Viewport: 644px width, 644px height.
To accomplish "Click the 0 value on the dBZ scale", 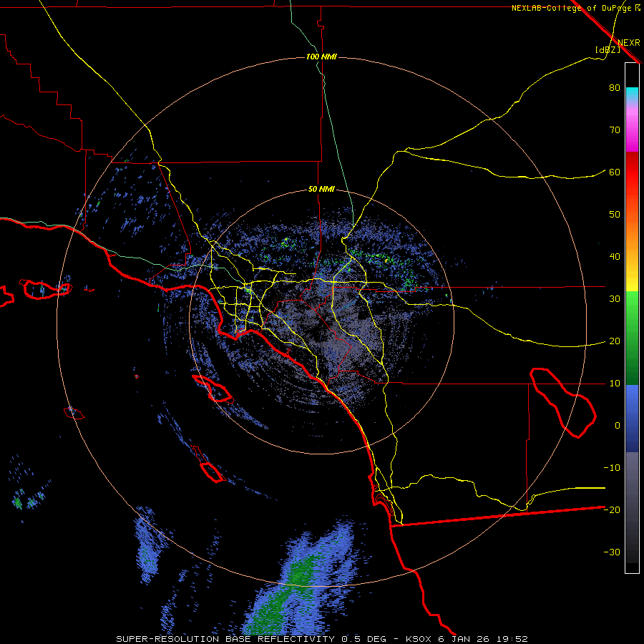I will [618, 426].
